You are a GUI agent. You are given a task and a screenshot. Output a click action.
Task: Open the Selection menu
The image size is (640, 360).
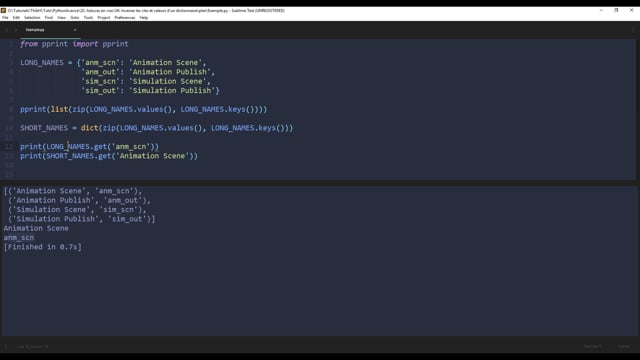coord(32,18)
